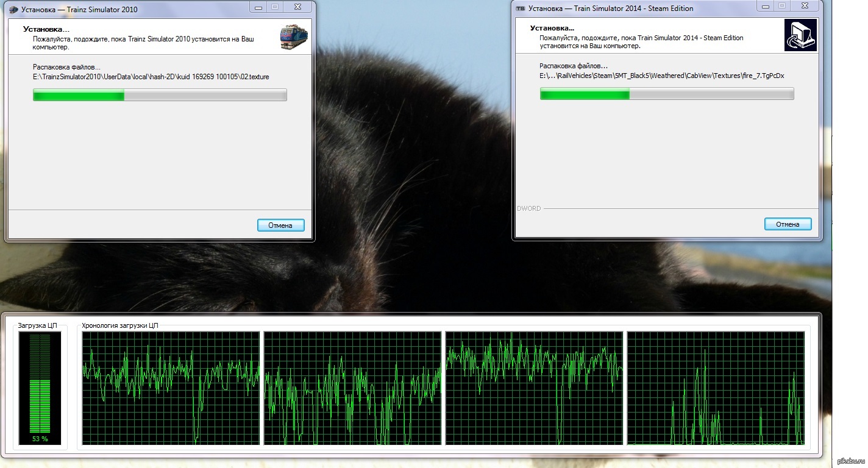
Task: Close the Trainz Simulator 2010 installer window
Action: coord(297,6)
